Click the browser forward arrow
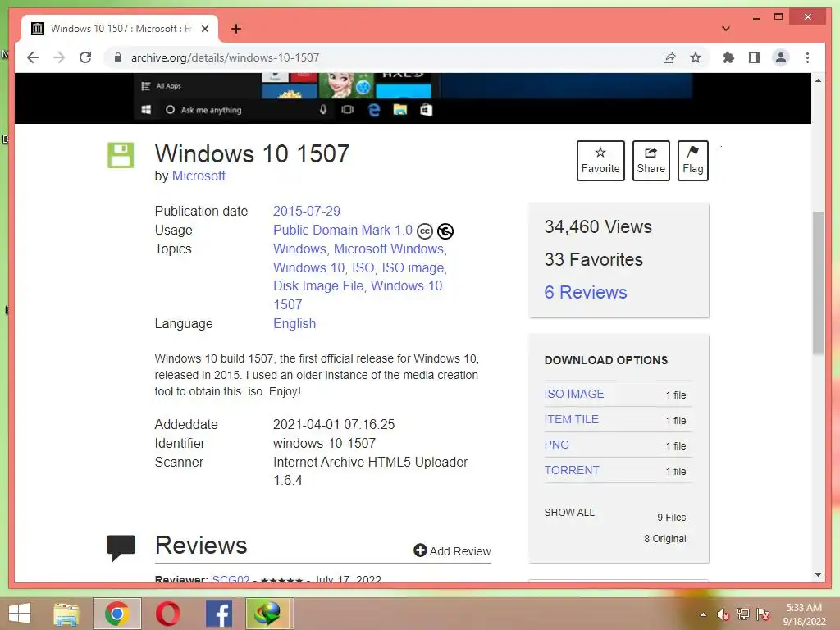Image resolution: width=840 pixels, height=630 pixels. tap(59, 58)
